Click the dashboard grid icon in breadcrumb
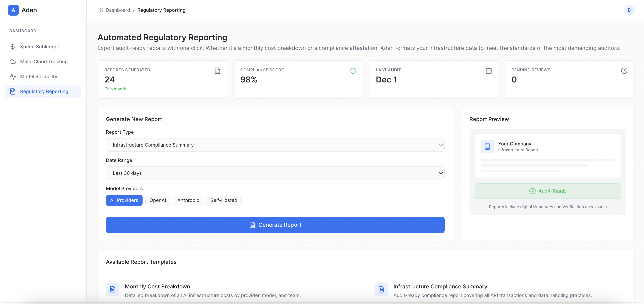The image size is (644, 304). (x=100, y=10)
